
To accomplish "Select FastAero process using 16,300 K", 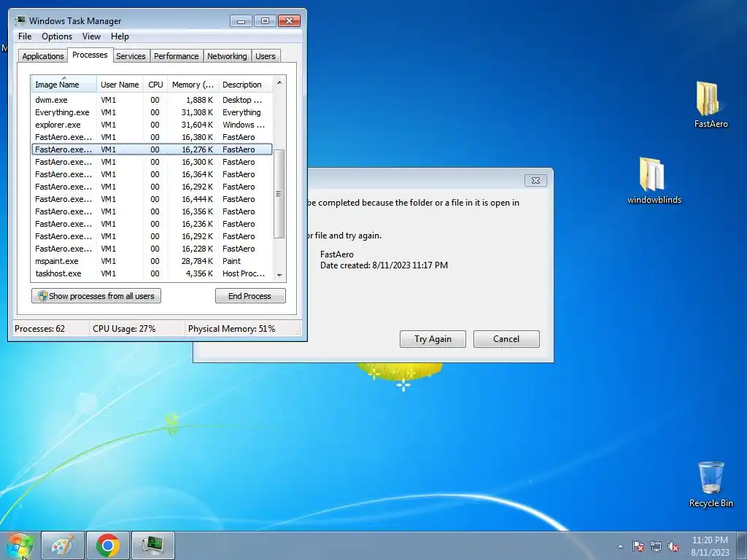I will pyautogui.click(x=152, y=162).
